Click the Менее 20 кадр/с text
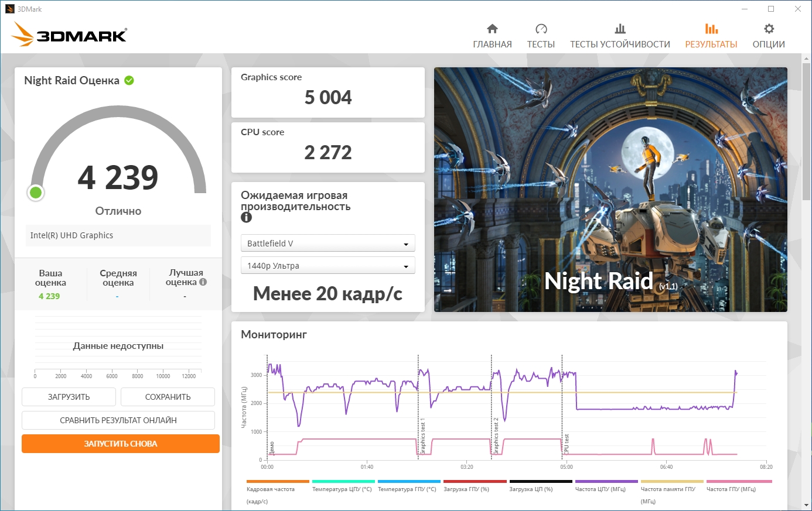Screen dimensions: 812x511 click(x=327, y=293)
